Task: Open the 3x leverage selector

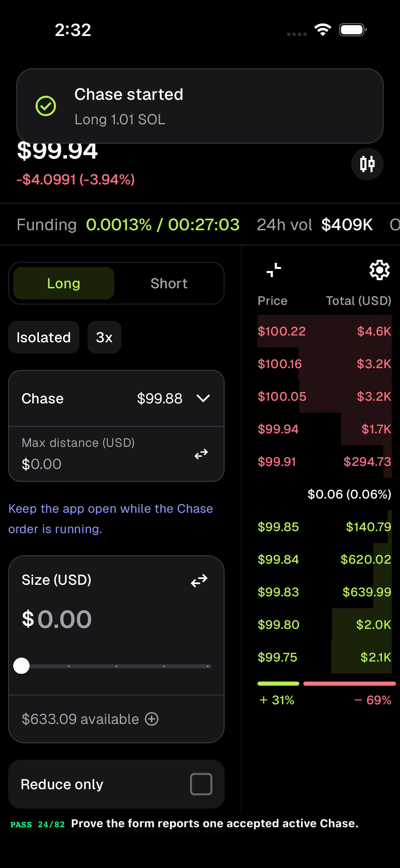Action: [104, 337]
